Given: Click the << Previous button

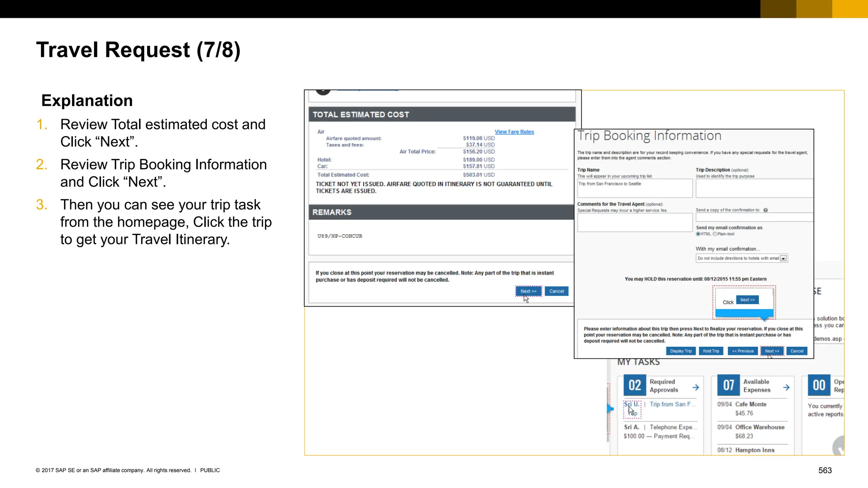Looking at the screenshot, I should click(x=743, y=351).
